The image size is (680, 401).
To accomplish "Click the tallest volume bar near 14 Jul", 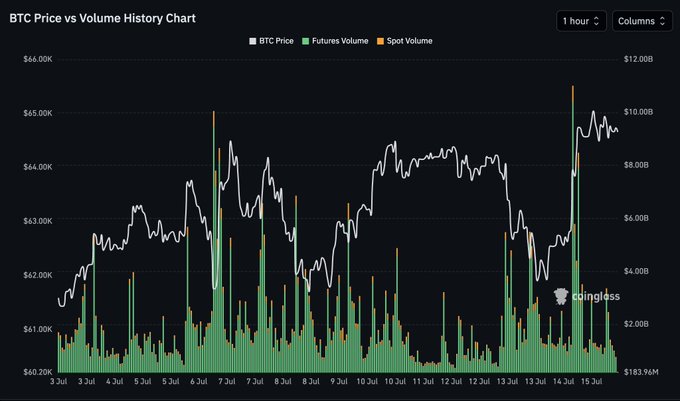I will (573, 229).
